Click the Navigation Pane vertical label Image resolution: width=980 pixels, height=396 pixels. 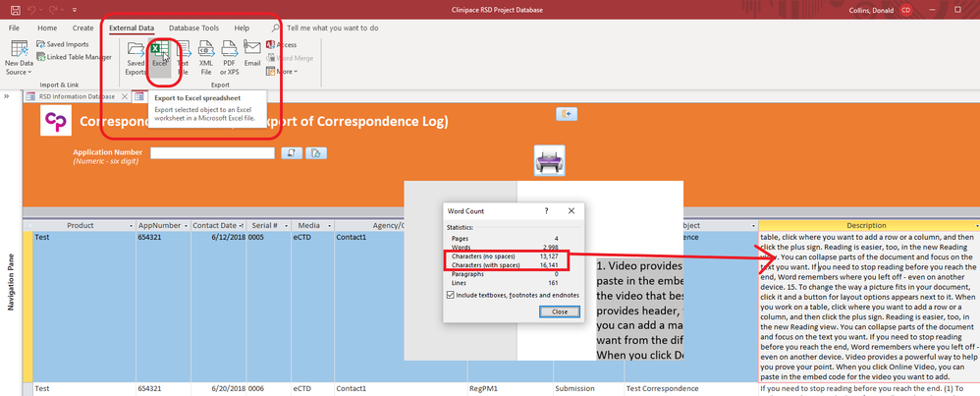[10, 282]
